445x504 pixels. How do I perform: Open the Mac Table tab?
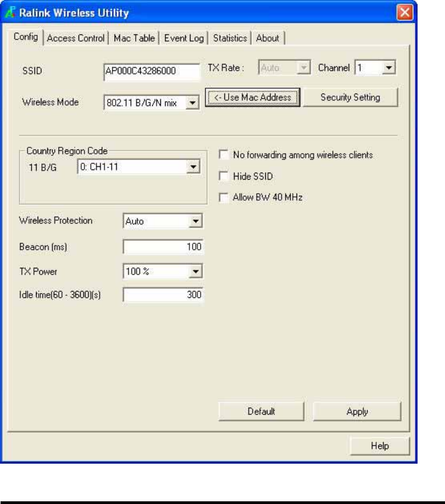point(134,38)
